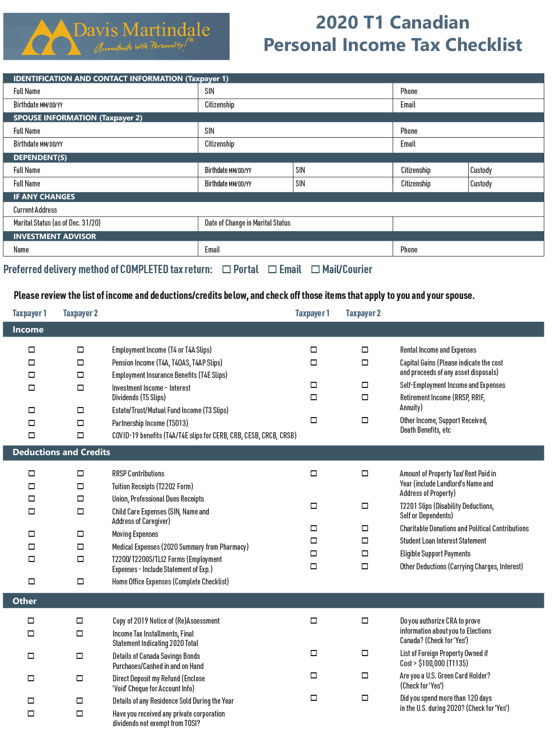This screenshot has height=730, width=560.
Task: Check Taxpayer 1 RRSP Contributions box
Action: click(31, 473)
